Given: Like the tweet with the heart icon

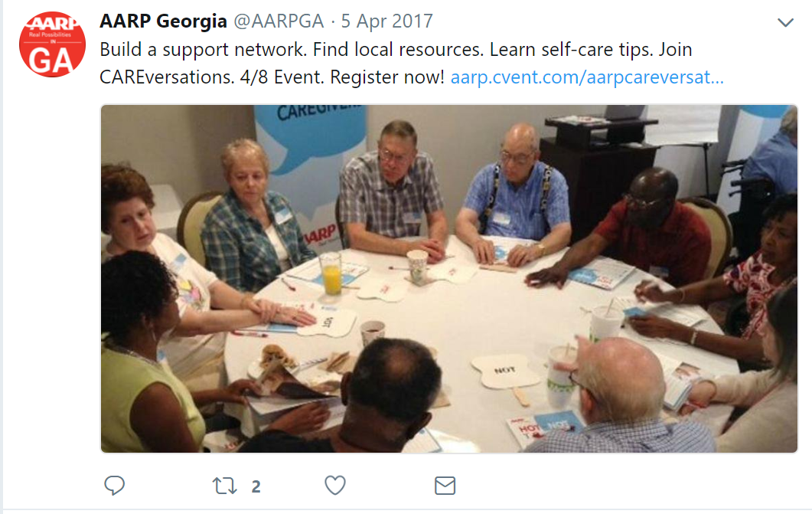Looking at the screenshot, I should pos(335,486).
